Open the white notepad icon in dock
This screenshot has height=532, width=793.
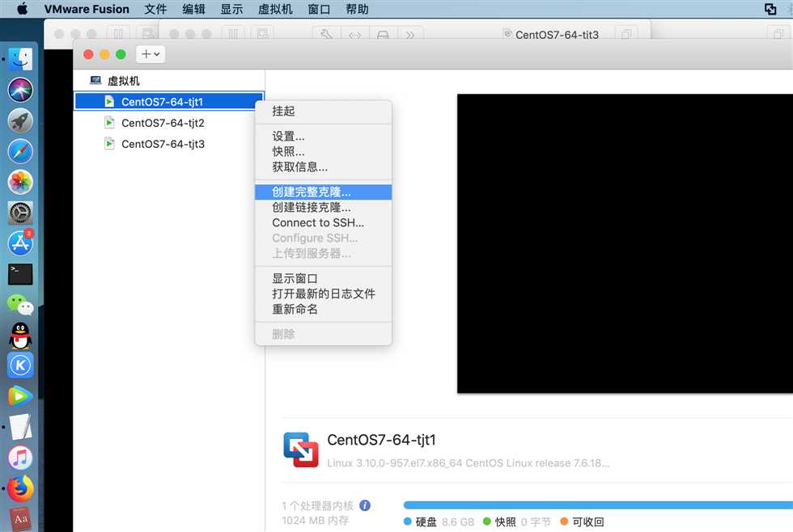point(20,427)
